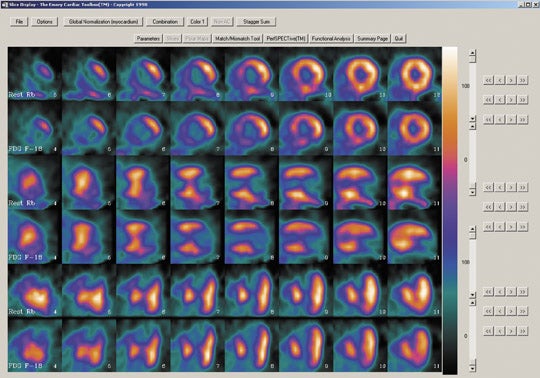Toggle the Stagger Sum option
Image resolution: width=540 pixels, height=378 pixels.
(x=256, y=22)
